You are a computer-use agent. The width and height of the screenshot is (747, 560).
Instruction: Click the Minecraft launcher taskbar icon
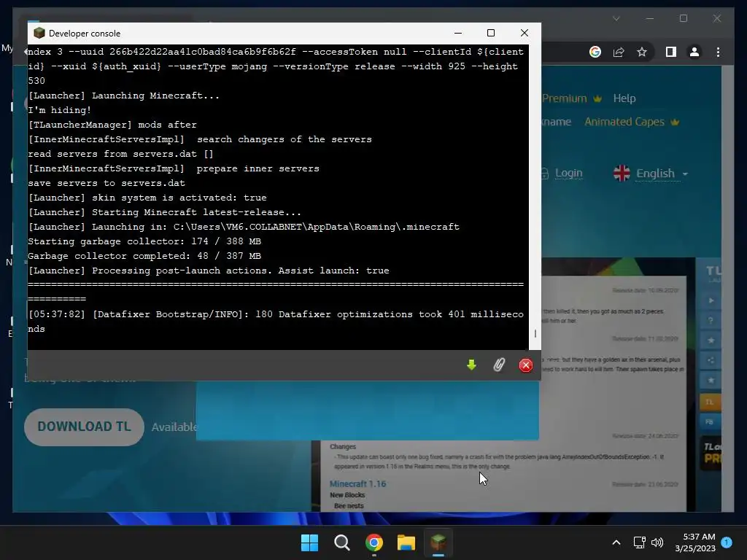(x=438, y=542)
